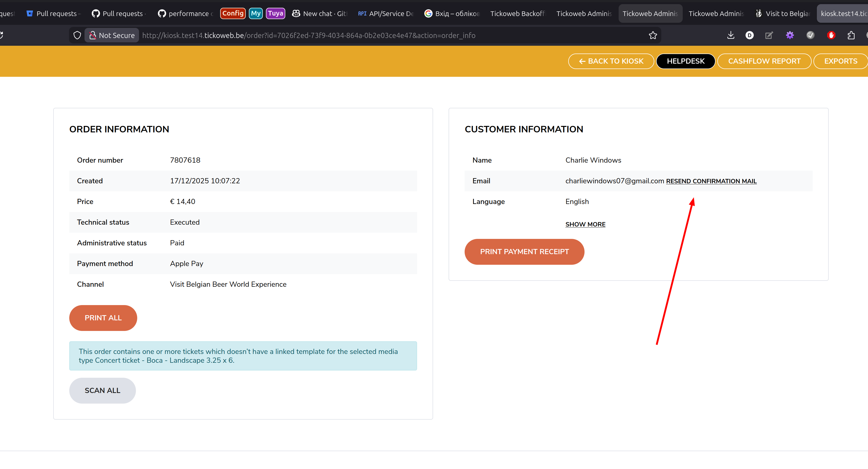Switch to the Tickoweb Backoffice tab

(x=517, y=13)
